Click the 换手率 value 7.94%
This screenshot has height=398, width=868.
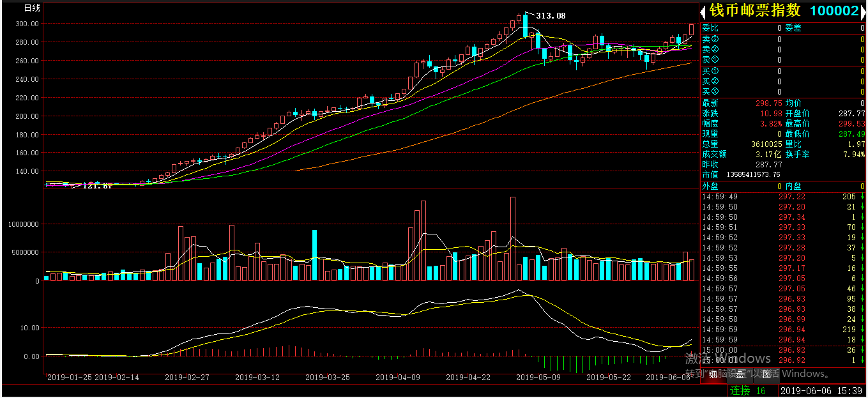coord(854,154)
